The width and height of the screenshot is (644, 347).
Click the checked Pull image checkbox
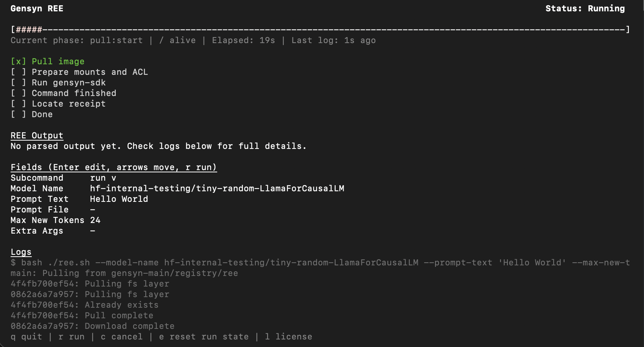(18, 62)
